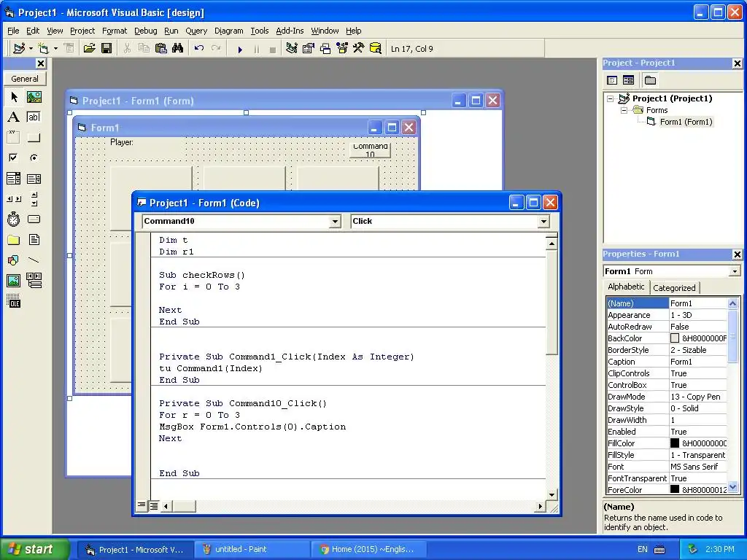Open the Click procedure dropdown
This screenshot has height=560, width=747.
click(x=543, y=222)
